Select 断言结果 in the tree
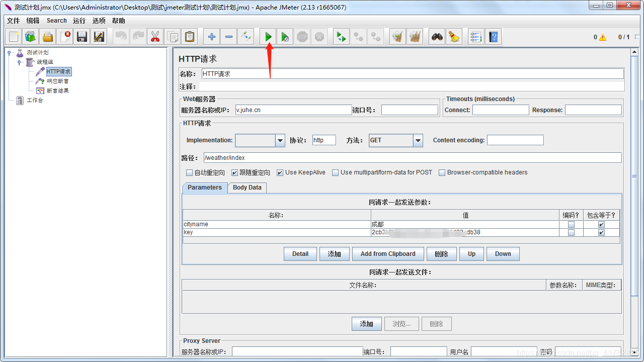This screenshot has width=644, height=362. coord(57,90)
